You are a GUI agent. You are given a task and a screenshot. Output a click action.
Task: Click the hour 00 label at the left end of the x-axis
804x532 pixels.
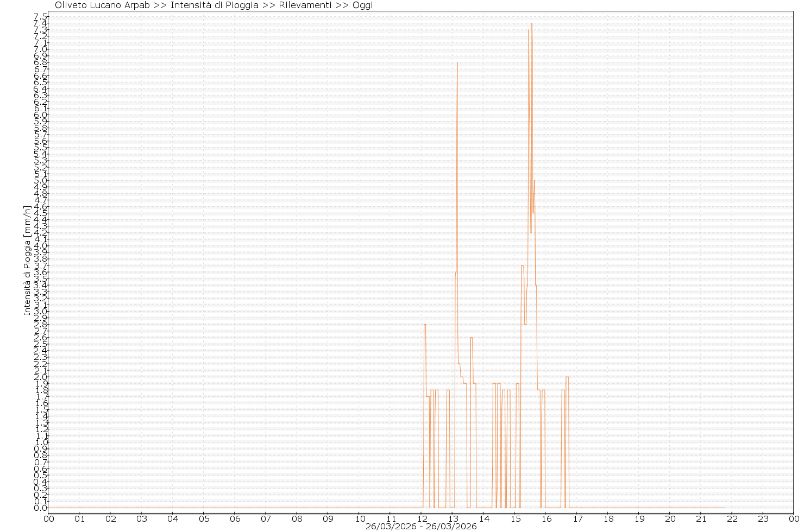[x=49, y=518]
